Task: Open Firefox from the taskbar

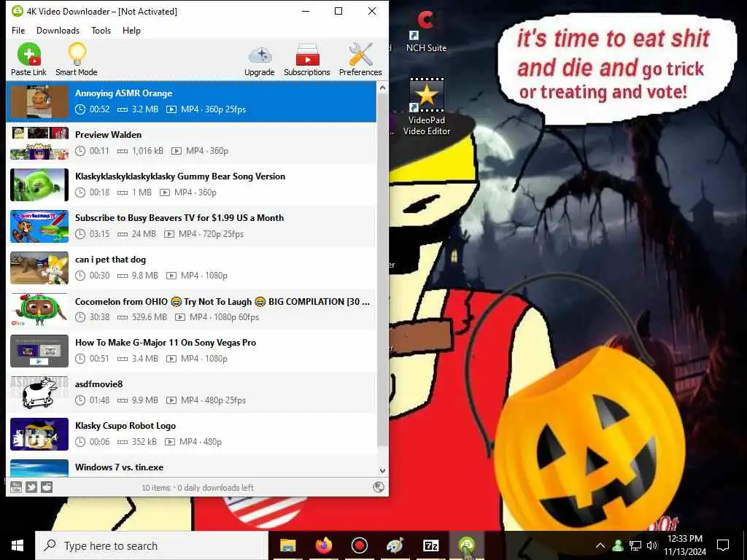Action: [x=323, y=545]
